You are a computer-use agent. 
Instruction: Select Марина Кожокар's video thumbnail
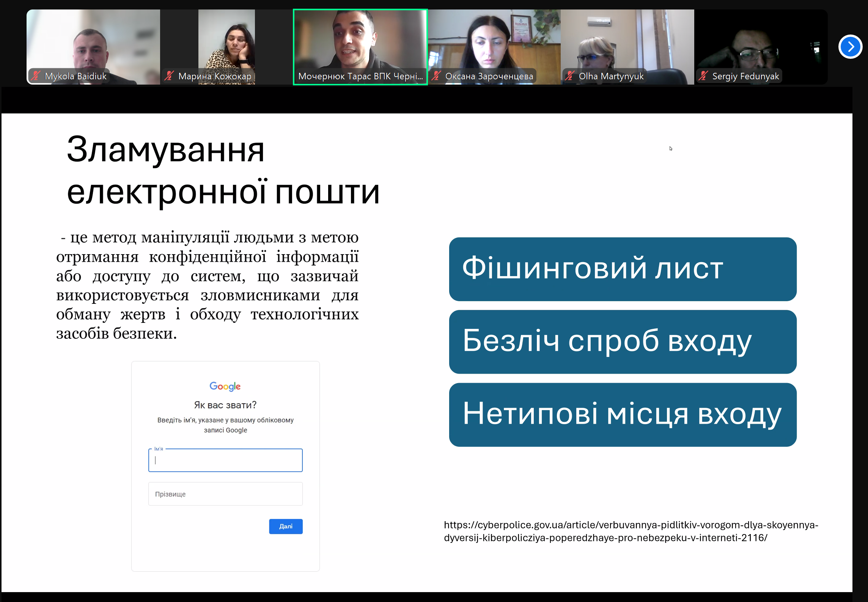tap(226, 47)
